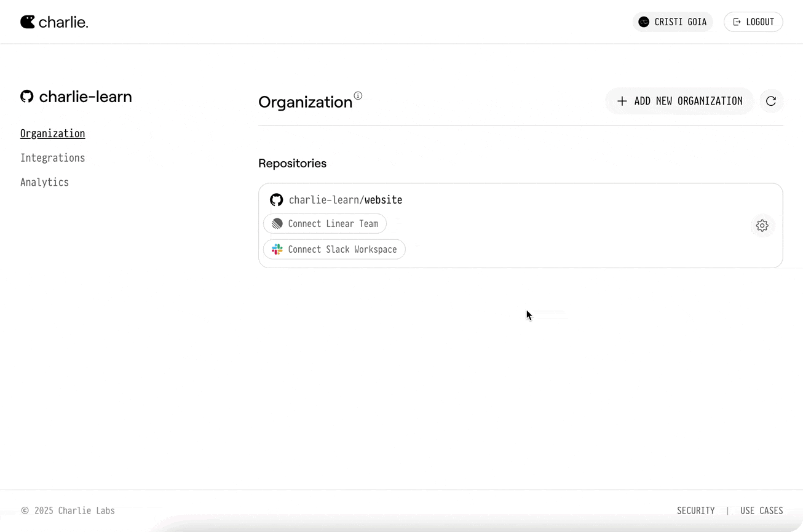Image resolution: width=803 pixels, height=532 pixels.
Task: Click the GitHub icon next to charlie-learn
Action: [x=26, y=96]
